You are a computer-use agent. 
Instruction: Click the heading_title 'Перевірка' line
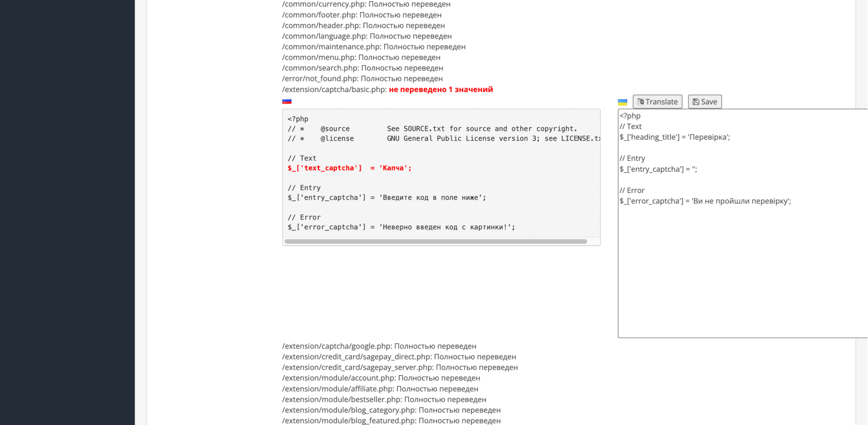pos(675,137)
